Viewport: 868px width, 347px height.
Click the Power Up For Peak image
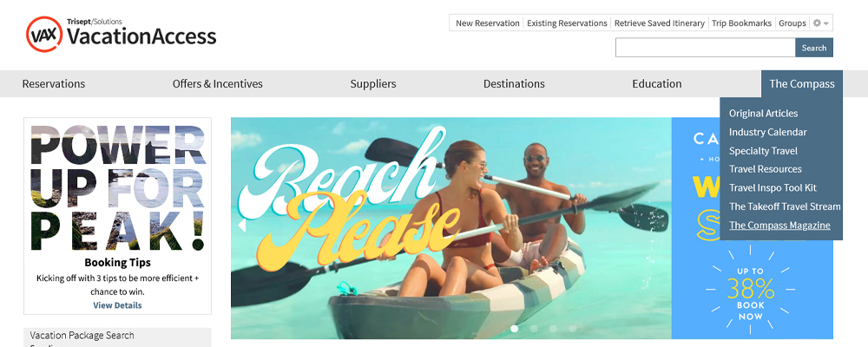117,188
